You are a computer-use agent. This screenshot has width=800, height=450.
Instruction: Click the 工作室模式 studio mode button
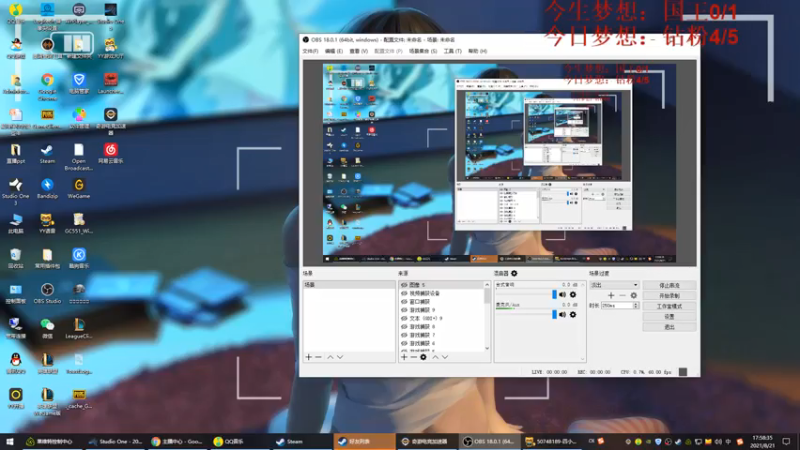[669, 306]
